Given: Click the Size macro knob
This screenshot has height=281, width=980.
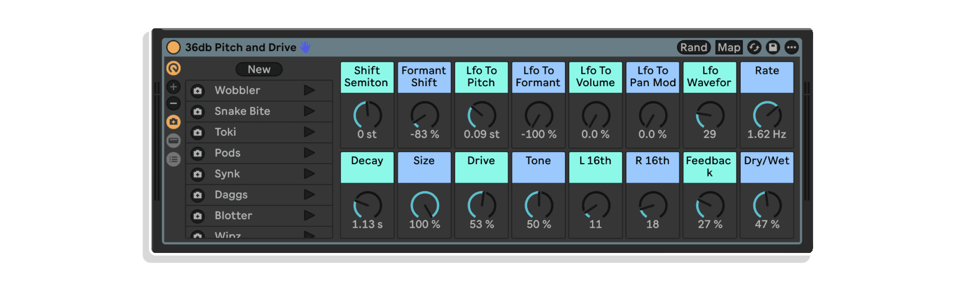Looking at the screenshot, I should click(x=425, y=205).
